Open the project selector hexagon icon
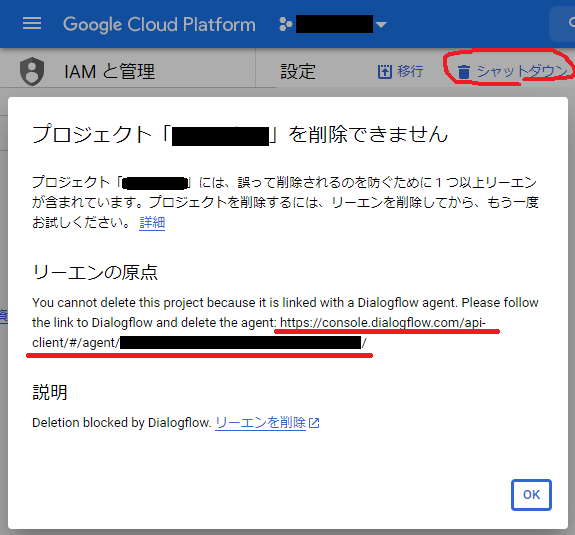 coord(286,24)
